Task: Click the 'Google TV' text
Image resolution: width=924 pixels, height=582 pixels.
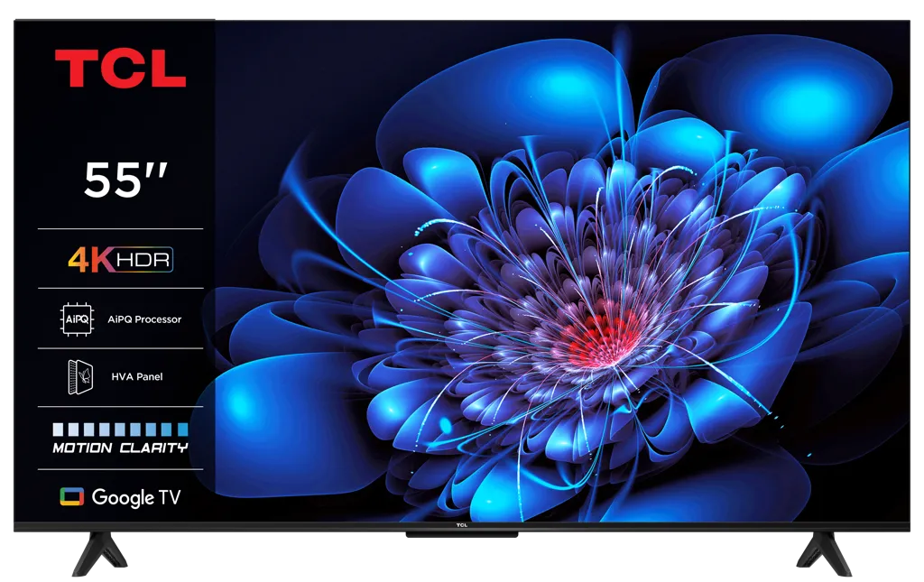Action: pyautogui.click(x=136, y=498)
